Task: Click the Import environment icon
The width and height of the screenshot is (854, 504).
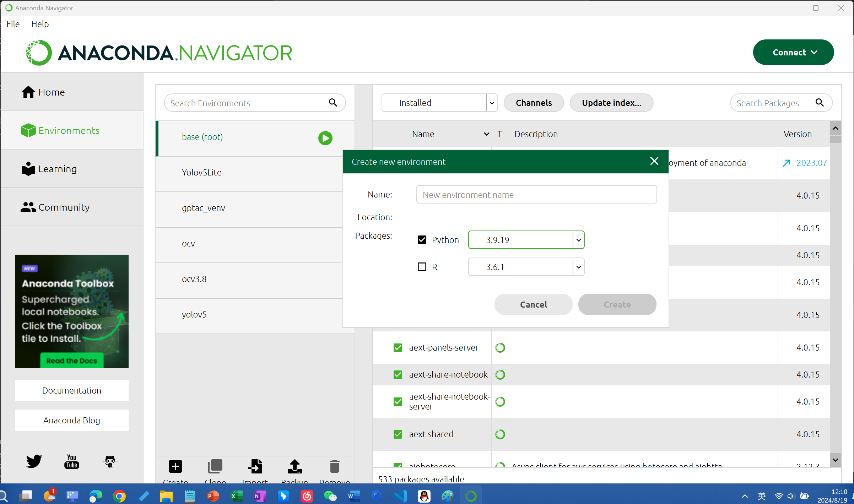Action: point(255,466)
